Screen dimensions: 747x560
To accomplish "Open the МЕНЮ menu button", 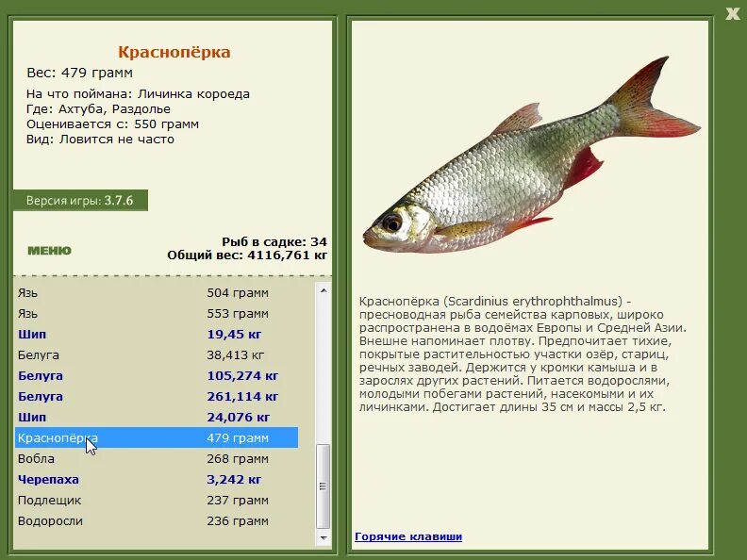I will tap(50, 251).
